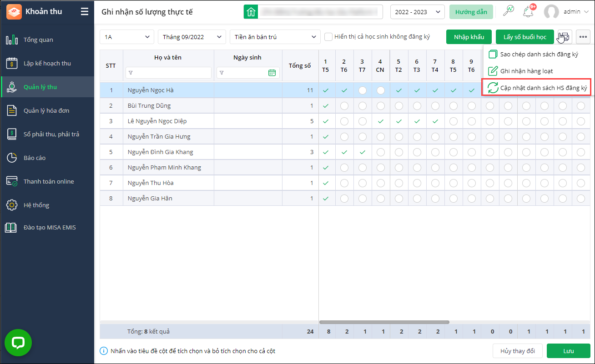595x364 pixels.
Task: Open the Tháng 09/2022 month dropdown
Action: coord(192,37)
